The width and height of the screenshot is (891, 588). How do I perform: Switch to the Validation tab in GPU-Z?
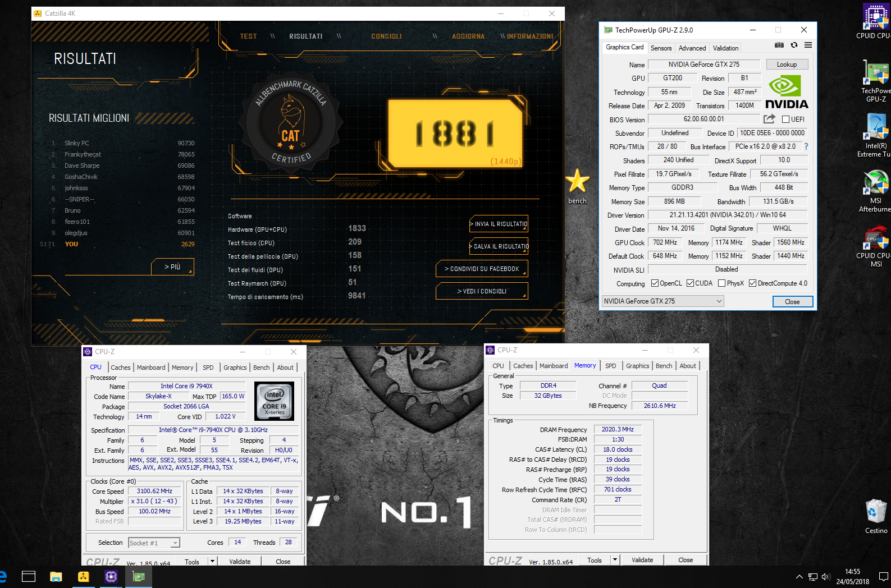pos(725,48)
